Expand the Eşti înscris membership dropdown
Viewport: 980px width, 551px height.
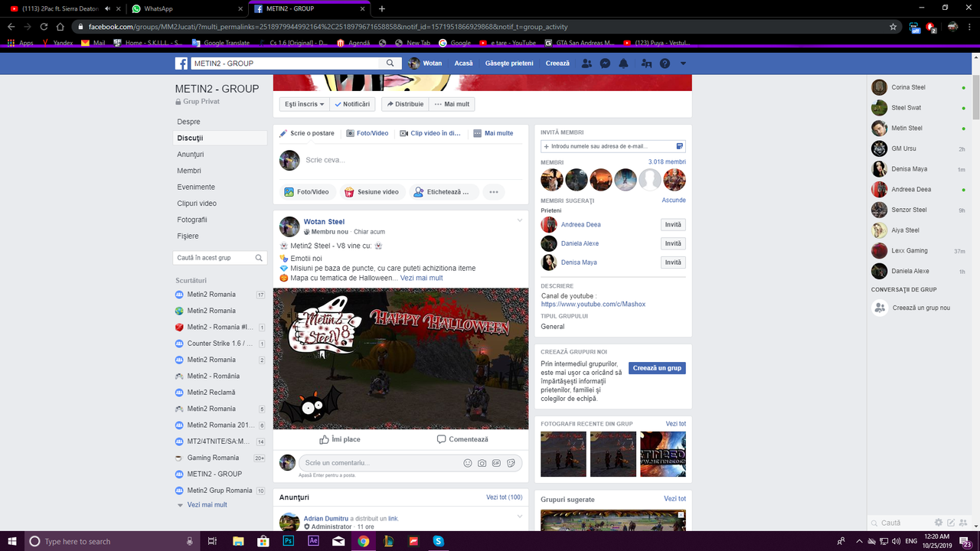pos(304,103)
